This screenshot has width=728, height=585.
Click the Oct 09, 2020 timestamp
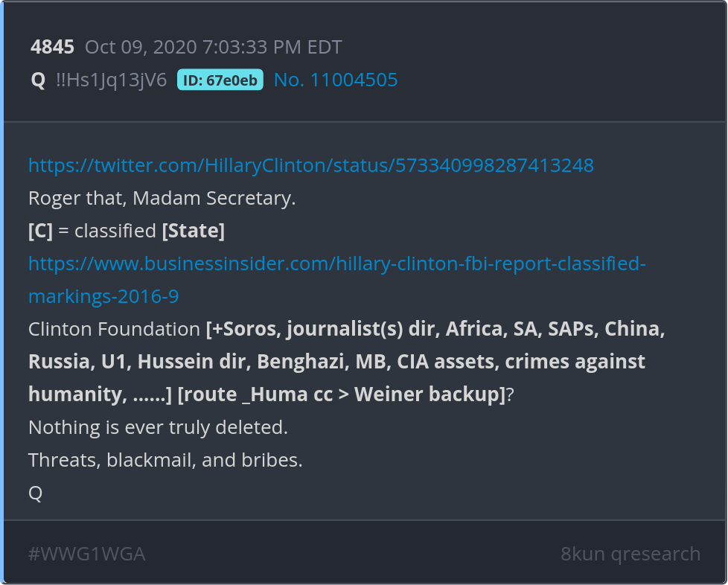213,48
